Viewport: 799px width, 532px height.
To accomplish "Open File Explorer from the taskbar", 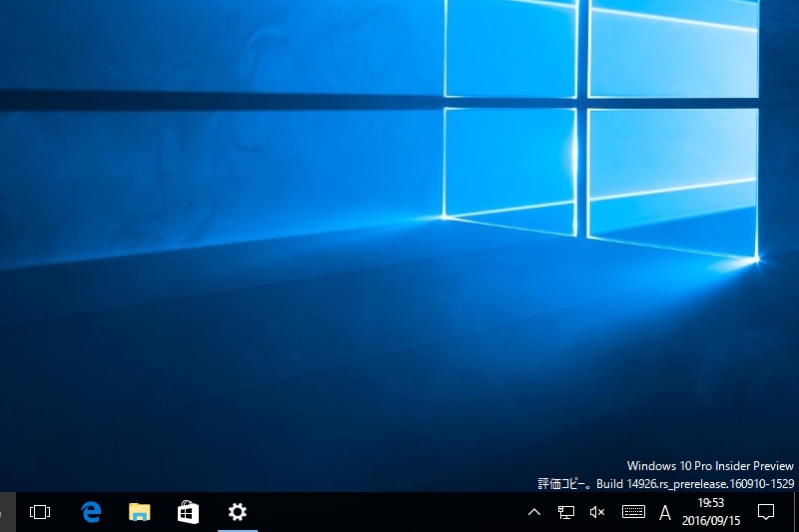I will 139,512.
